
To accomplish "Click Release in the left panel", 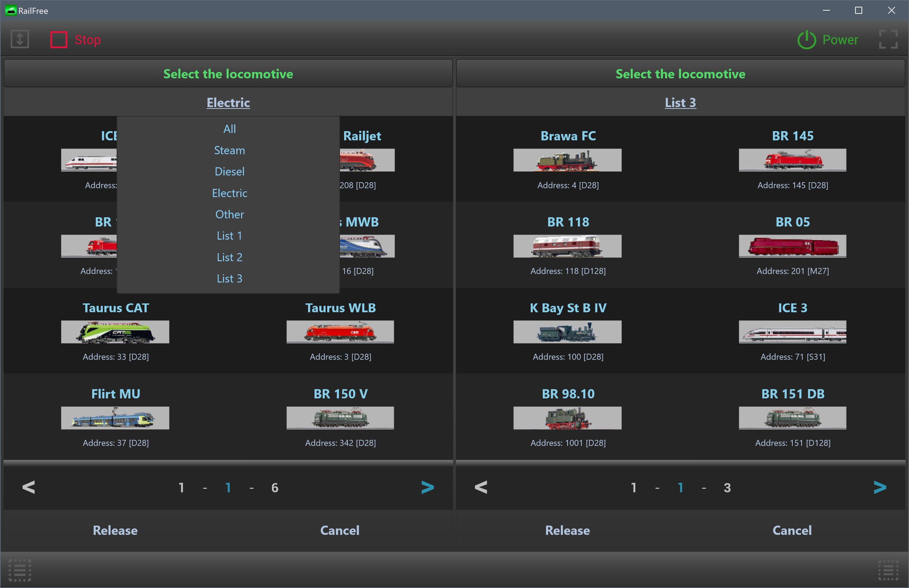I will [x=115, y=530].
